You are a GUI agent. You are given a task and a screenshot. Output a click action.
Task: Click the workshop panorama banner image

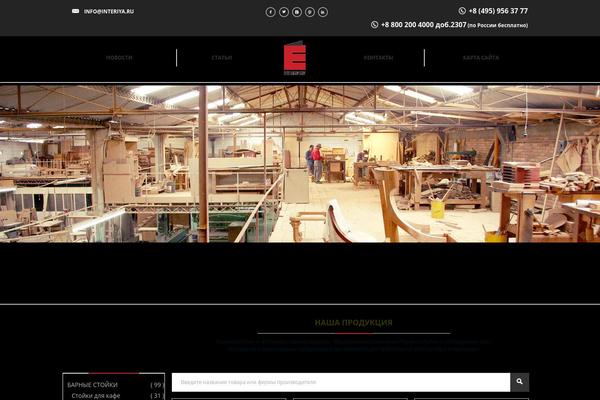[x=300, y=164]
